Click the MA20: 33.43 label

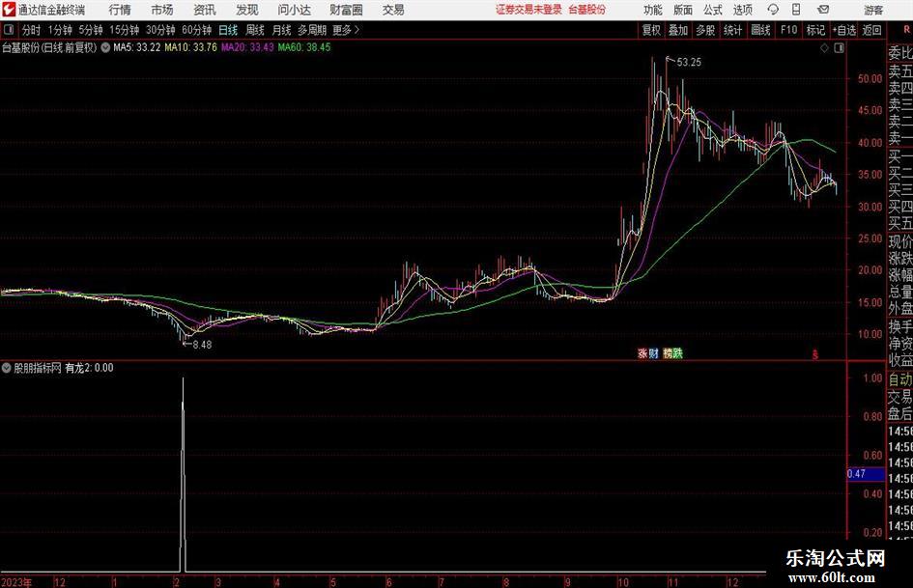(x=247, y=47)
